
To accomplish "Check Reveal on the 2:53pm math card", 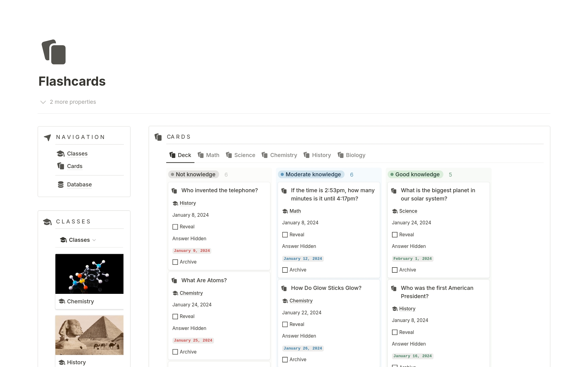I will tap(285, 235).
